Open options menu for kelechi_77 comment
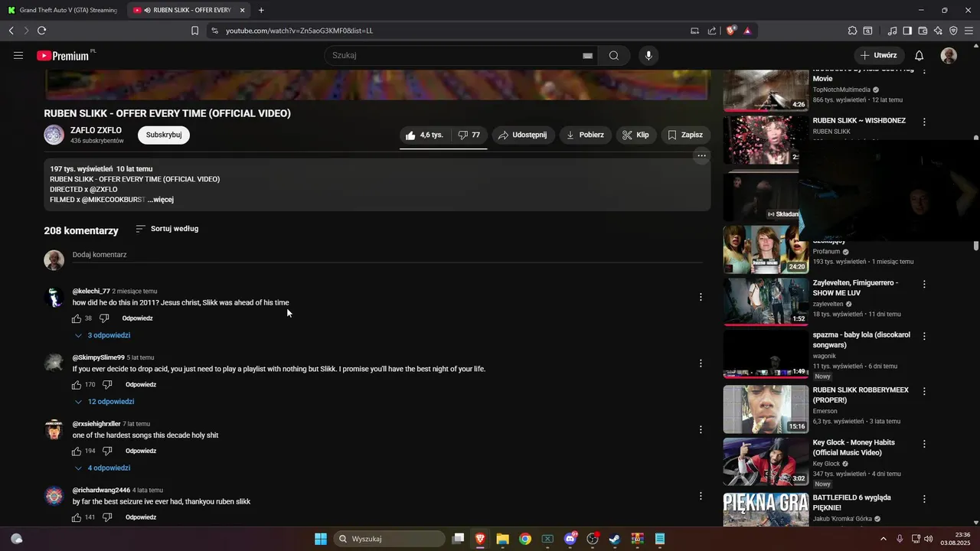Viewport: 980px width, 551px height. tap(701, 297)
